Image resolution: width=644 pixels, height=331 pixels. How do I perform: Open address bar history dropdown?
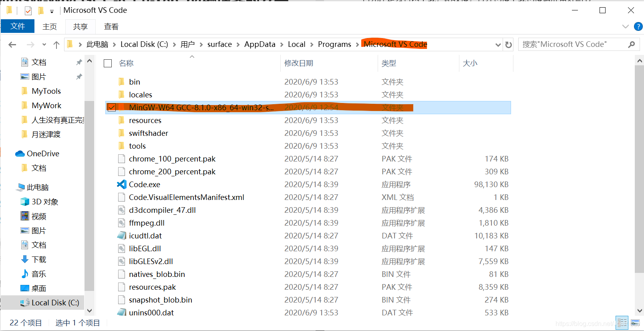pyautogui.click(x=498, y=44)
